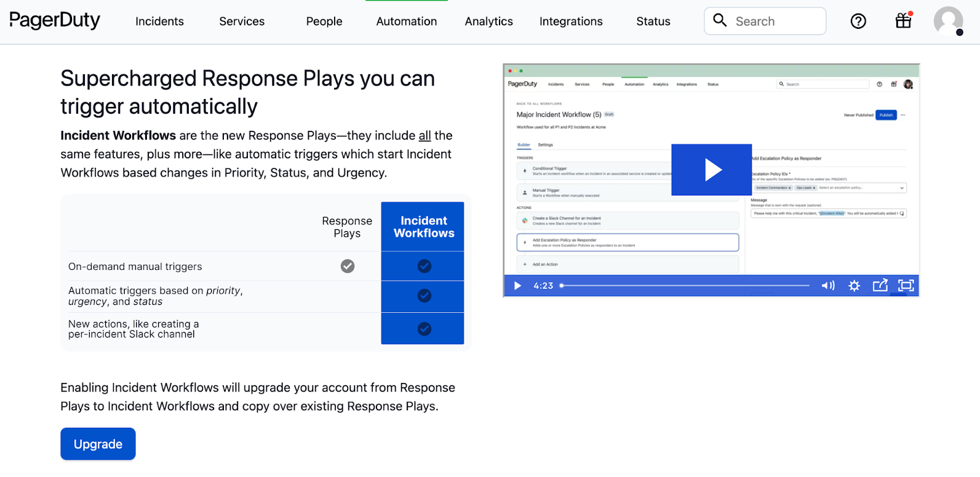
Task: Click the PagerDuty logo
Action: pyautogui.click(x=55, y=21)
